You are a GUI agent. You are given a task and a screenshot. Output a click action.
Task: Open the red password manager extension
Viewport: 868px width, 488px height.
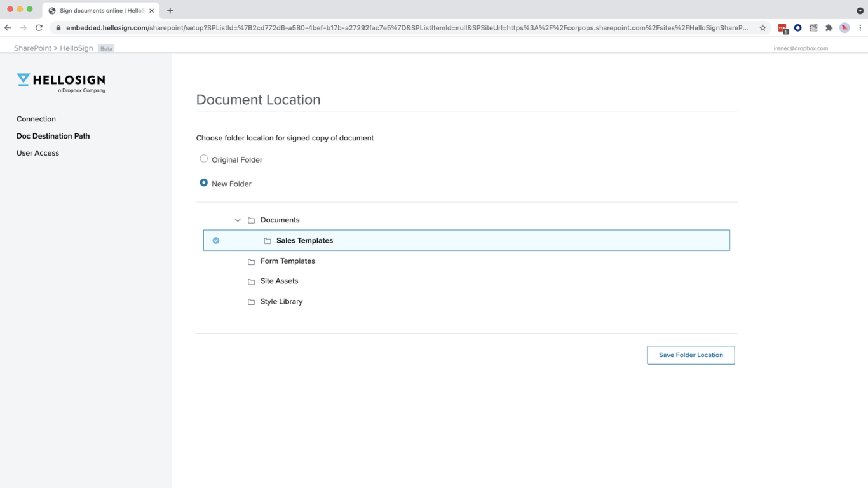click(782, 28)
